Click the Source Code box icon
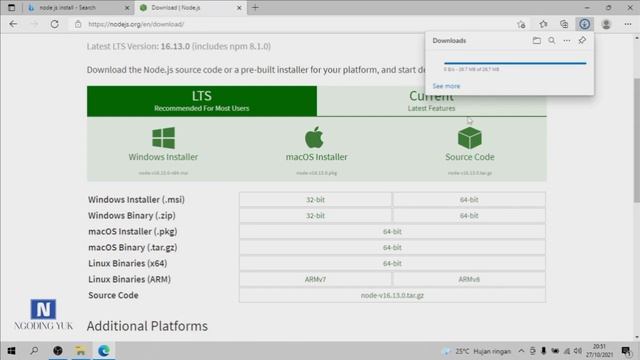Viewport: 640px width, 360px height. (x=469, y=138)
